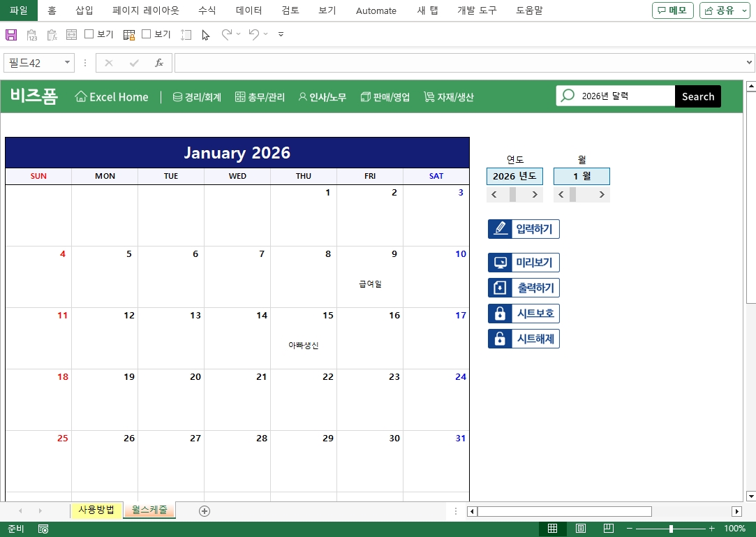Add a new sheet with plus icon
Image resolution: width=756 pixels, height=537 pixels.
click(x=205, y=511)
